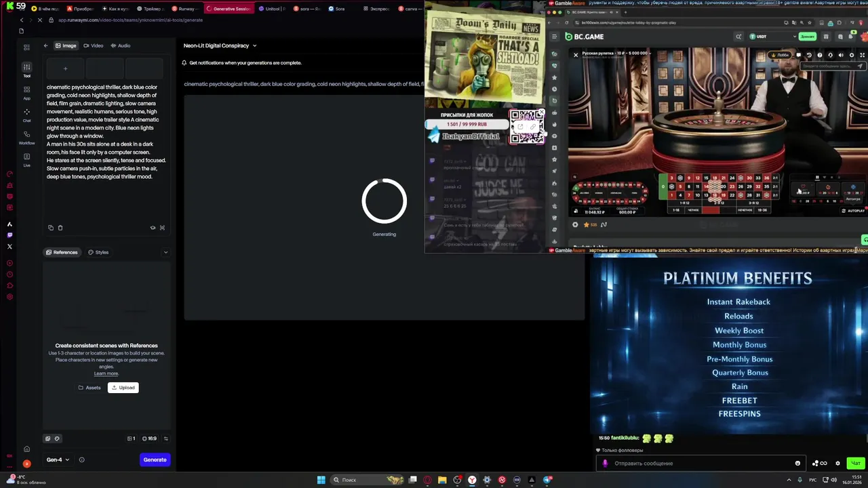Open X icon in Opera sidebar

coord(9,246)
